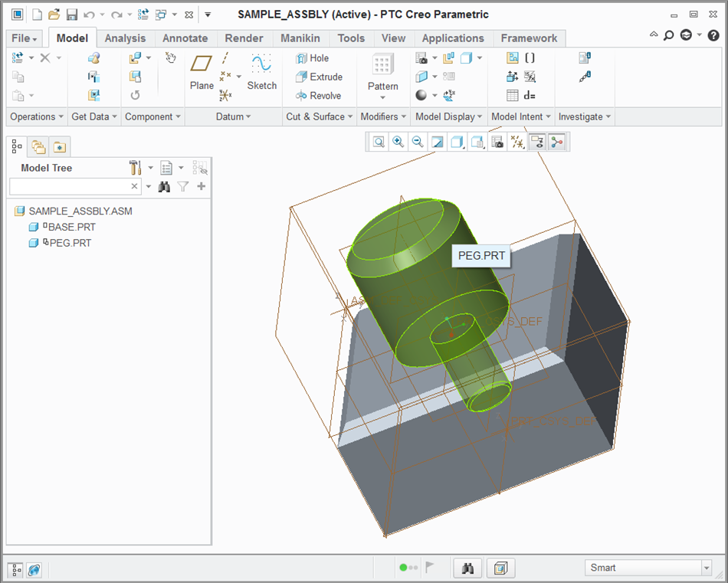The image size is (728, 583).
Task: Expand the Datum group dropdown
Action: coord(234,117)
